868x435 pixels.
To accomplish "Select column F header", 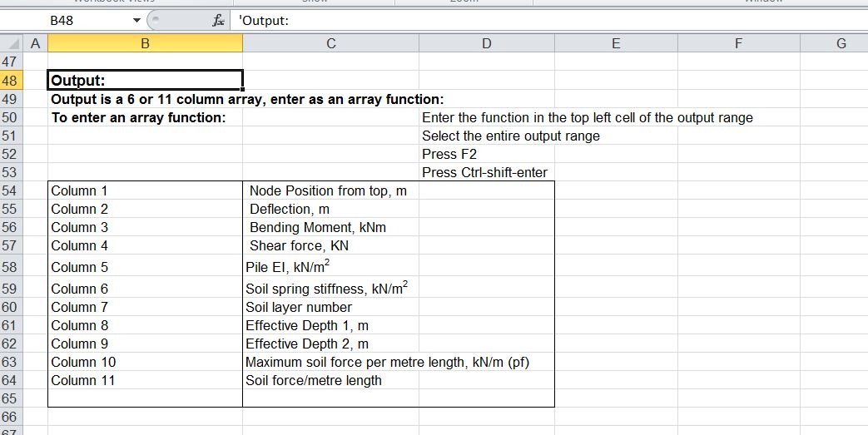I will (x=738, y=44).
